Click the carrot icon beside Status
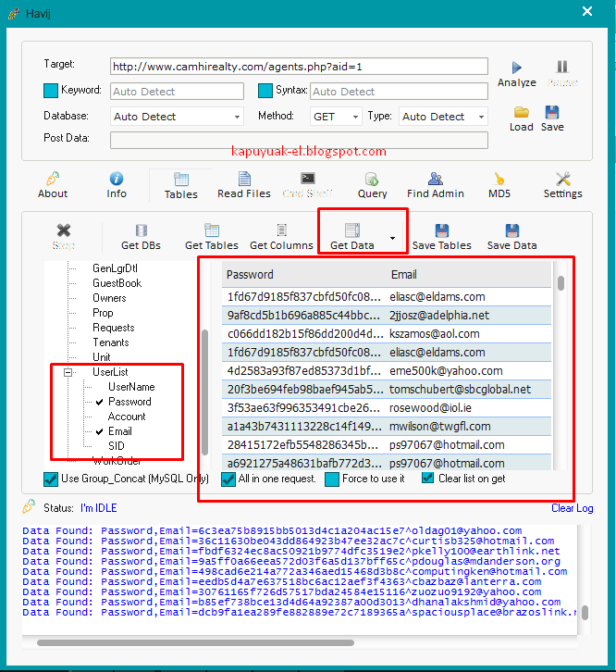The height and width of the screenshot is (672, 616). coord(29,506)
